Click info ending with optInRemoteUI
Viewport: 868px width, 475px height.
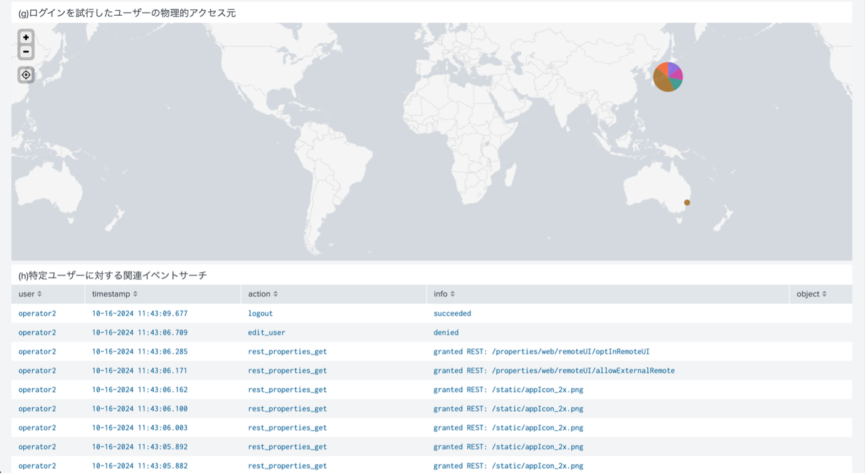point(541,351)
